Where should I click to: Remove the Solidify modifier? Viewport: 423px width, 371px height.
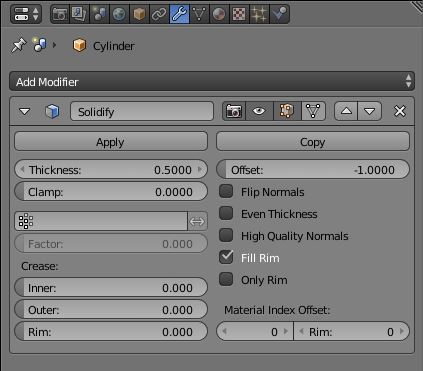point(400,111)
